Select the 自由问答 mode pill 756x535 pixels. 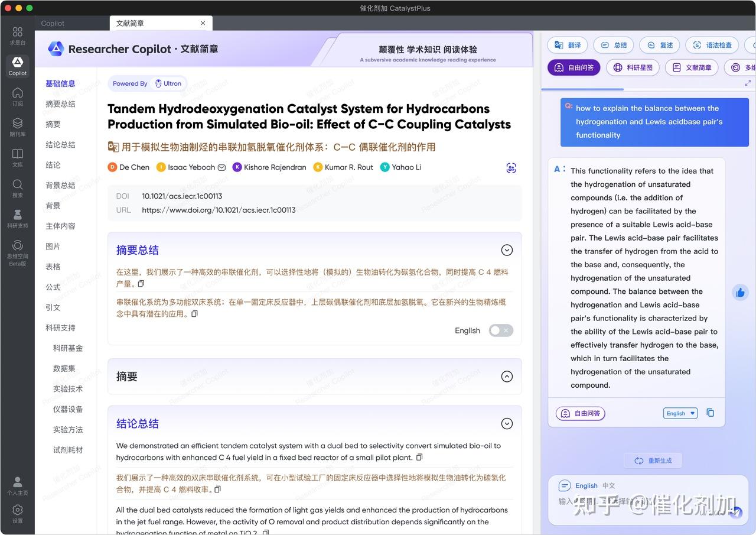(573, 67)
